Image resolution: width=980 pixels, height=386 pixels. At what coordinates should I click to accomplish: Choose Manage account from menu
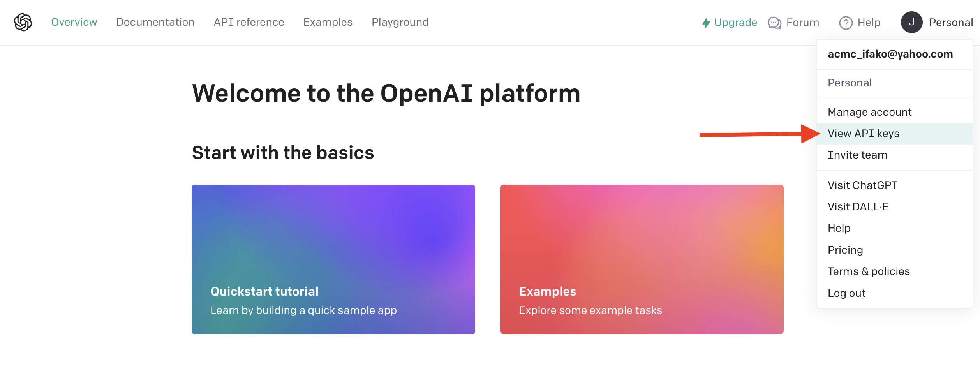[894, 112]
